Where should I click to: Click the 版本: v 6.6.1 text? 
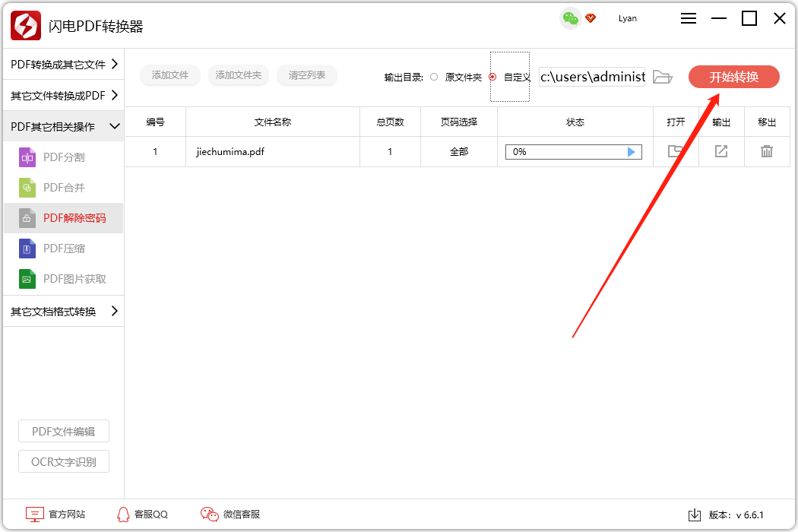736,515
